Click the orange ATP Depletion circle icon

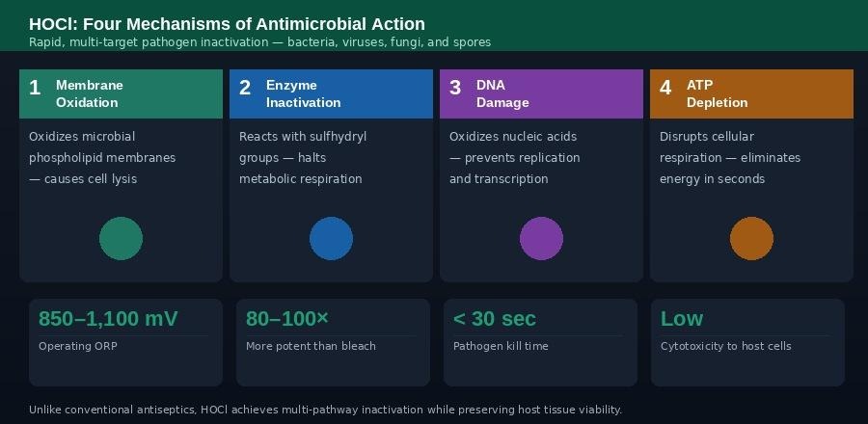pyautogui.click(x=751, y=239)
